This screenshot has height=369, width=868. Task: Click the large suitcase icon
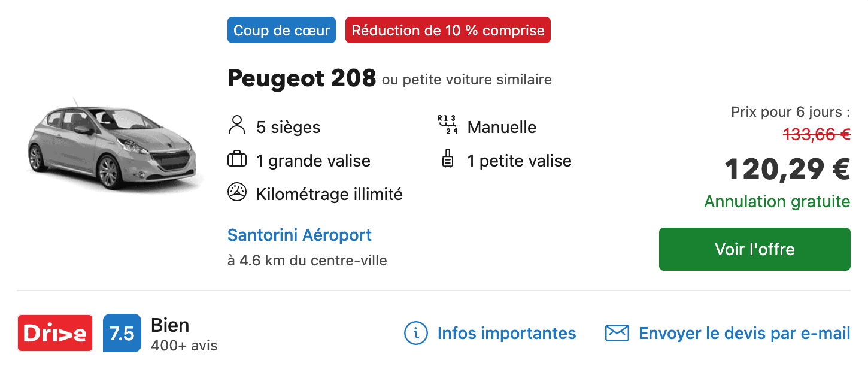[x=238, y=160]
